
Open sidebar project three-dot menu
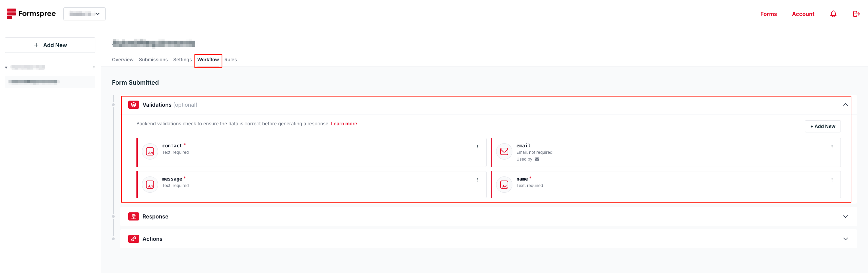point(94,68)
